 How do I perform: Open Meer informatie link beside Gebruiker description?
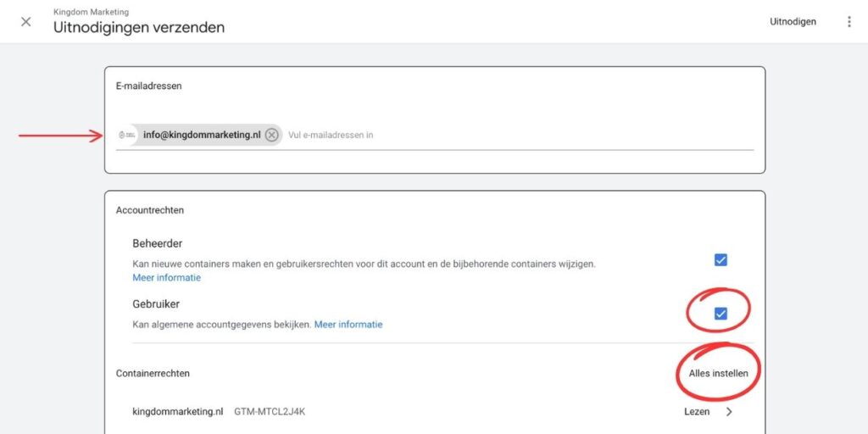(348, 325)
